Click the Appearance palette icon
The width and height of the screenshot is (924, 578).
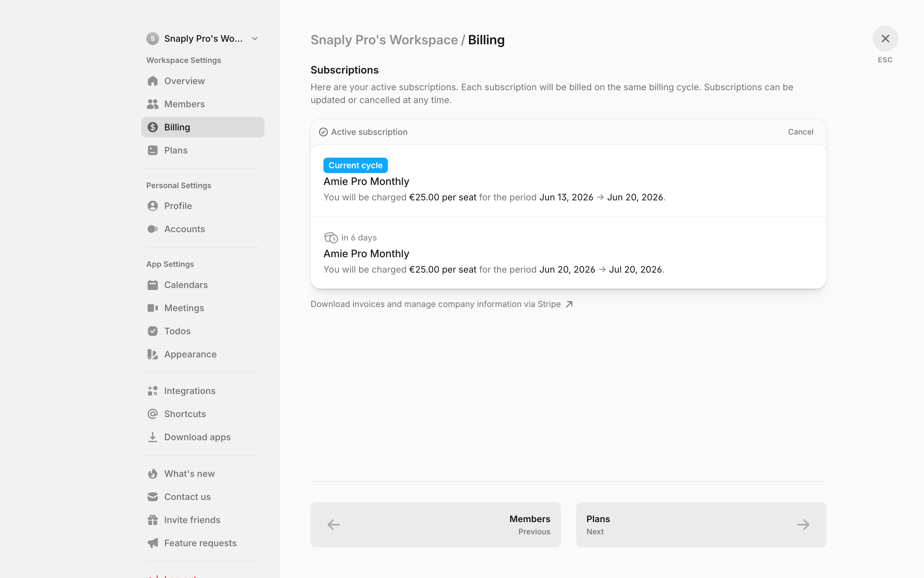(x=152, y=355)
